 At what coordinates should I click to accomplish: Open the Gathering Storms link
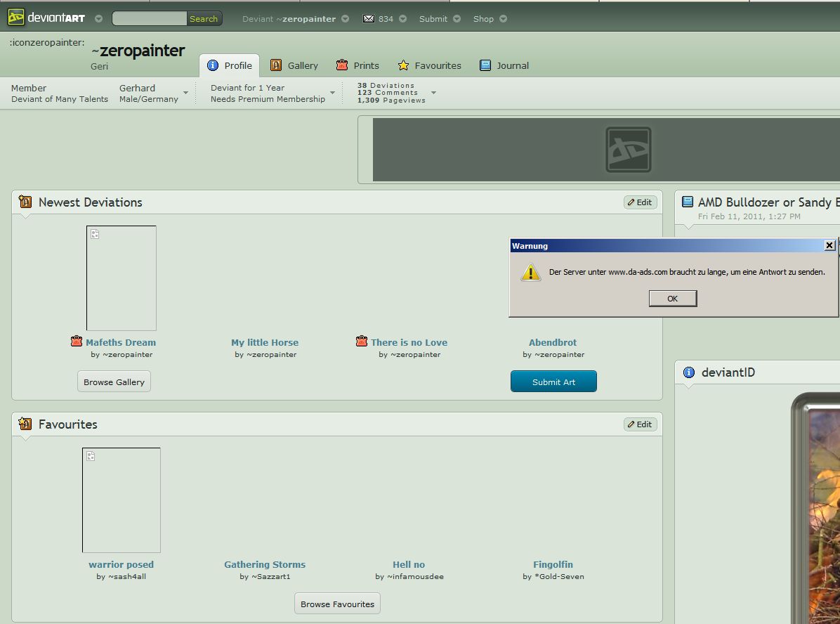coord(265,564)
